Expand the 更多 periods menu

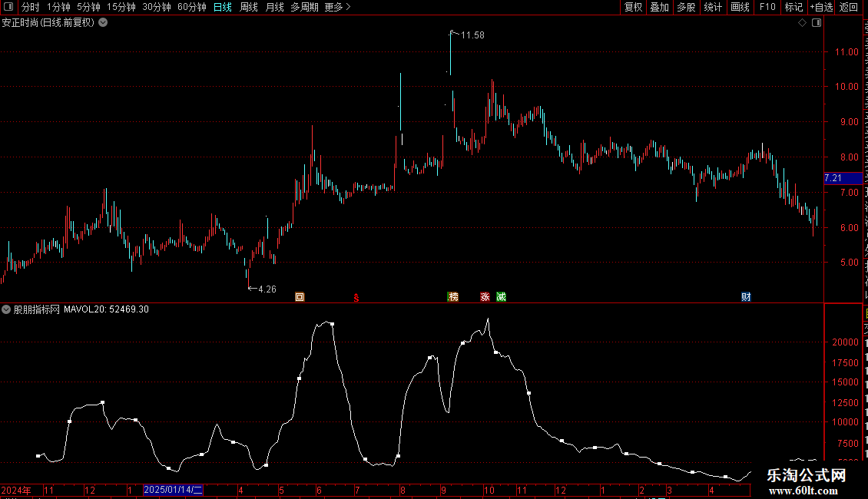[x=337, y=7]
